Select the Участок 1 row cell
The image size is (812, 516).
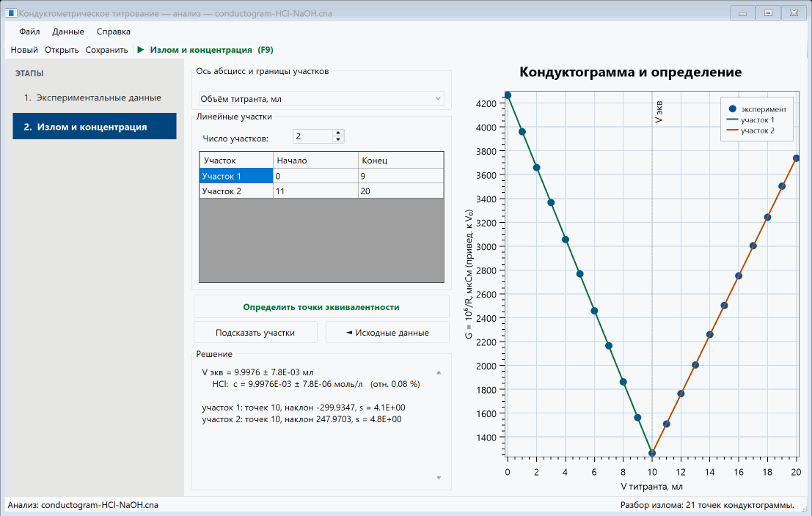click(236, 176)
